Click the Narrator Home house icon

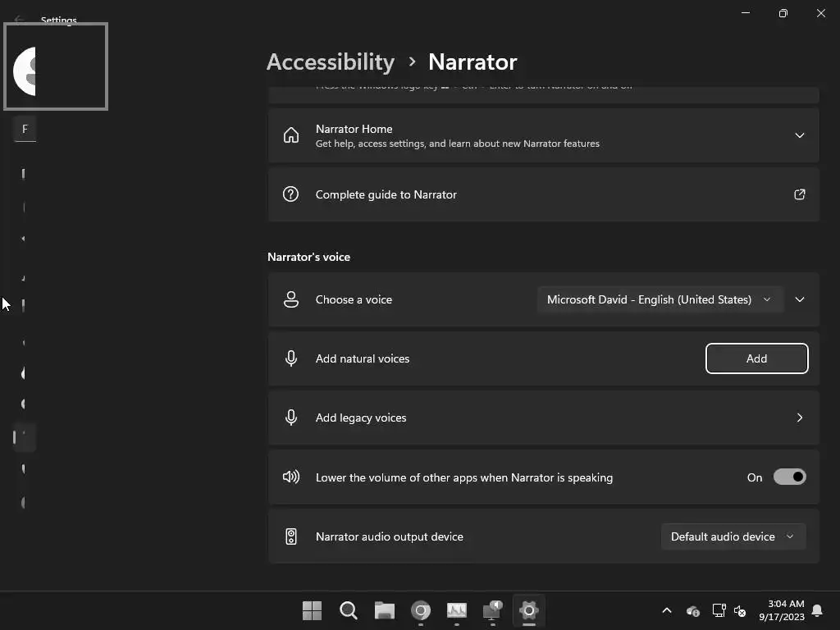pos(291,135)
